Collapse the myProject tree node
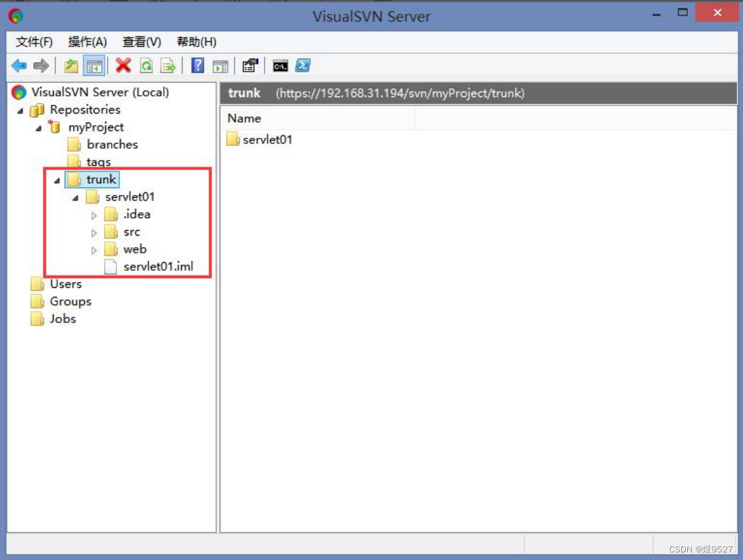 pyautogui.click(x=39, y=128)
